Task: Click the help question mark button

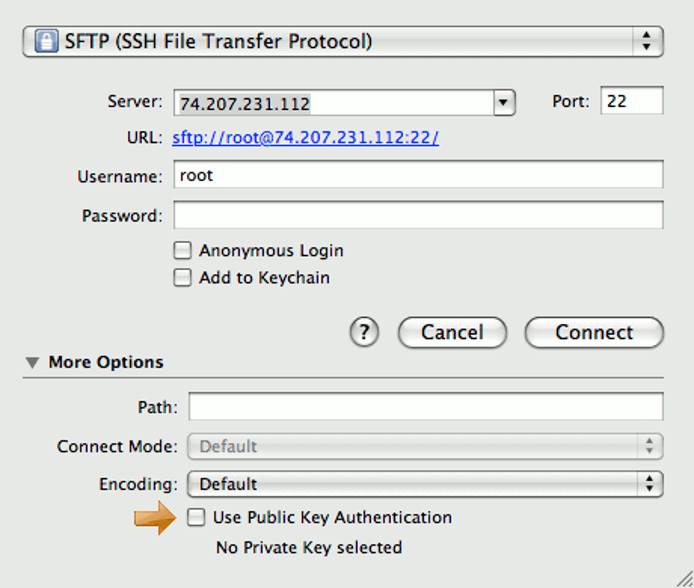Action: pos(365,333)
